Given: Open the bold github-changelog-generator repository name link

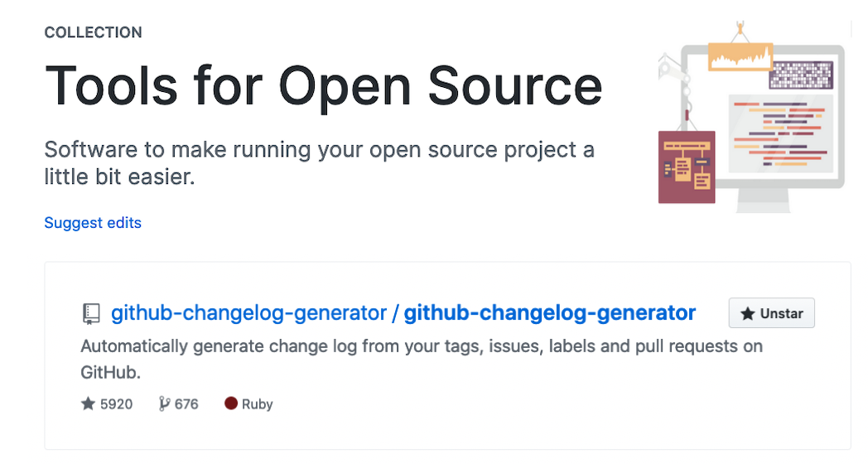Looking at the screenshot, I should [x=549, y=313].
